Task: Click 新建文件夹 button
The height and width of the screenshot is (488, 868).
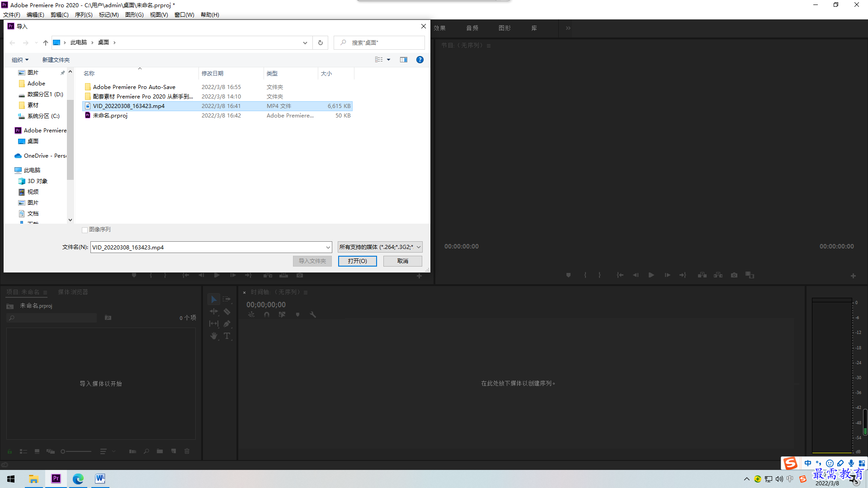Action: click(x=56, y=60)
